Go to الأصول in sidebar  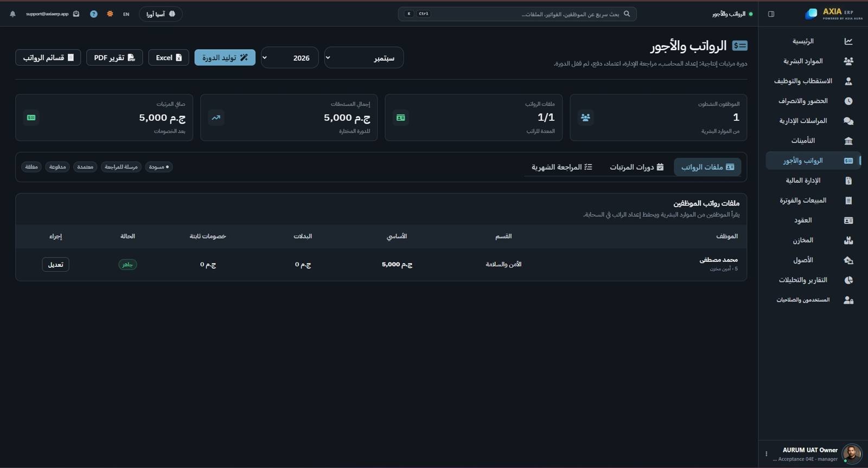pyautogui.click(x=813, y=260)
